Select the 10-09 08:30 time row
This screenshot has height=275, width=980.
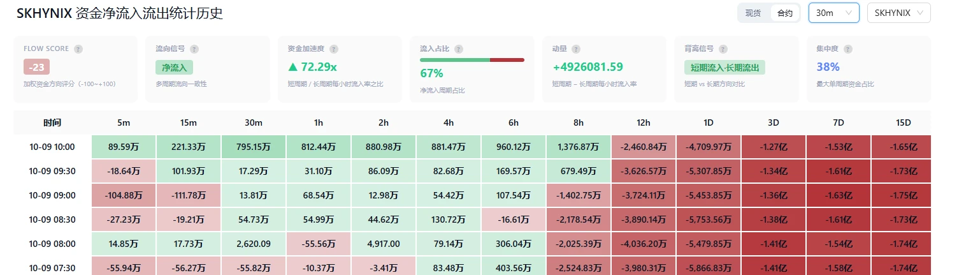click(x=472, y=219)
